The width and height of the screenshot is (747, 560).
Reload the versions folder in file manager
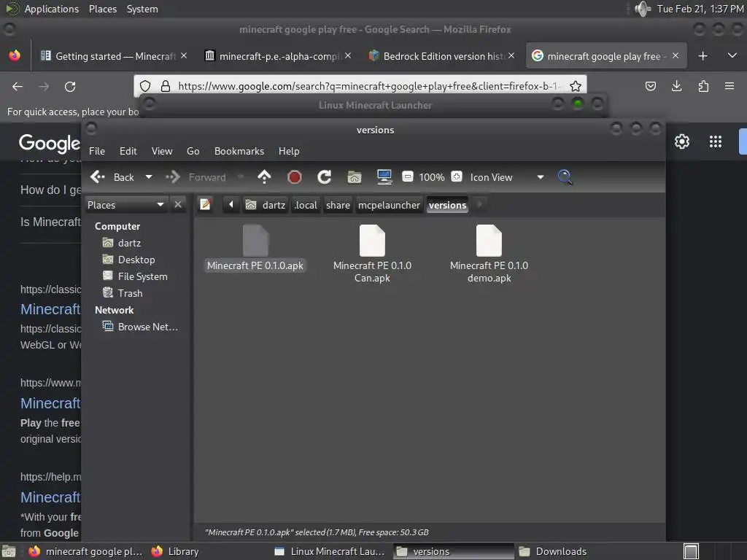[x=325, y=177]
